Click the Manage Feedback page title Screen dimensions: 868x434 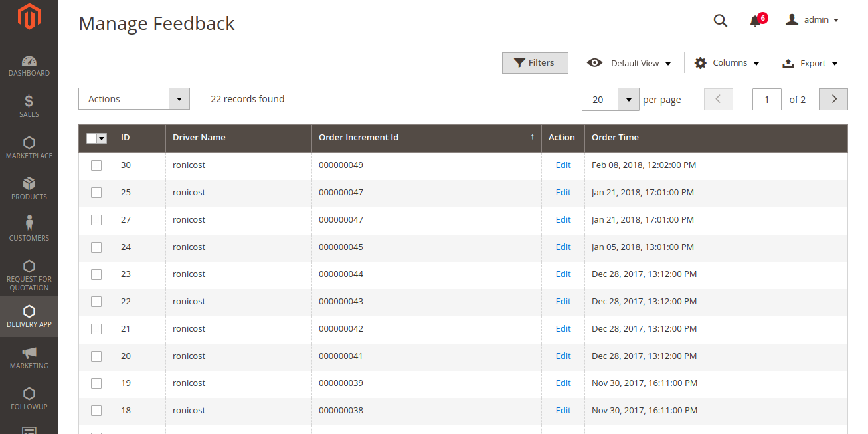click(157, 23)
